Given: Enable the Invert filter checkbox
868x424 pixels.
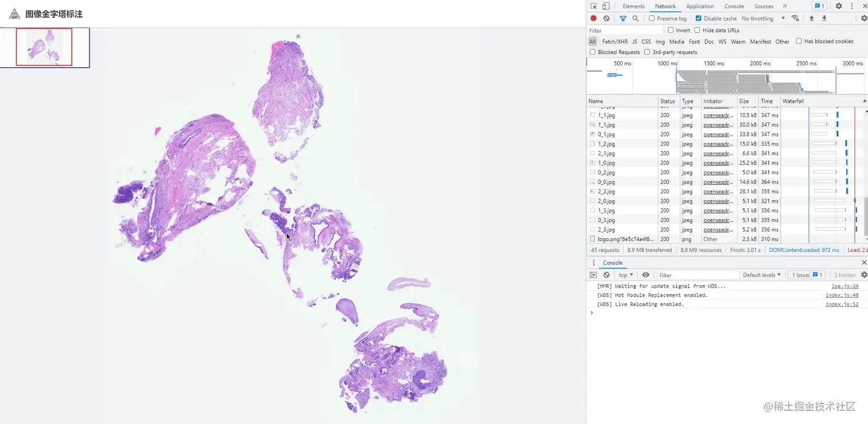Looking at the screenshot, I should pos(671,30).
